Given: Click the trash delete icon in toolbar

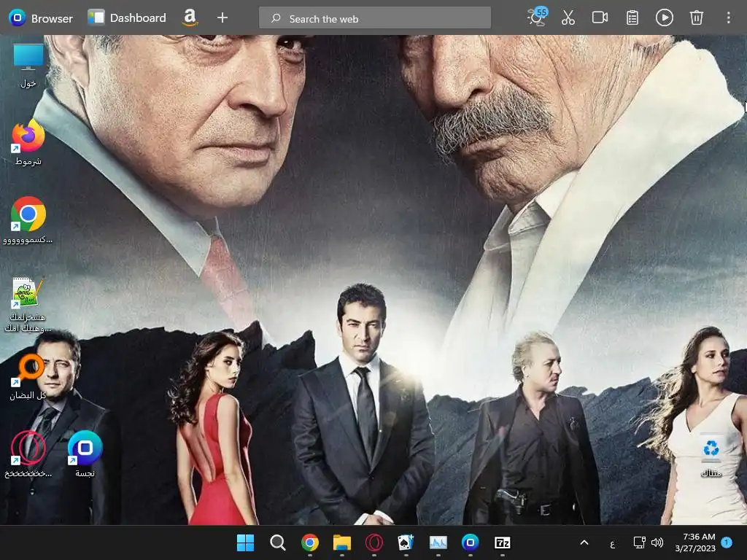Looking at the screenshot, I should 696,18.
